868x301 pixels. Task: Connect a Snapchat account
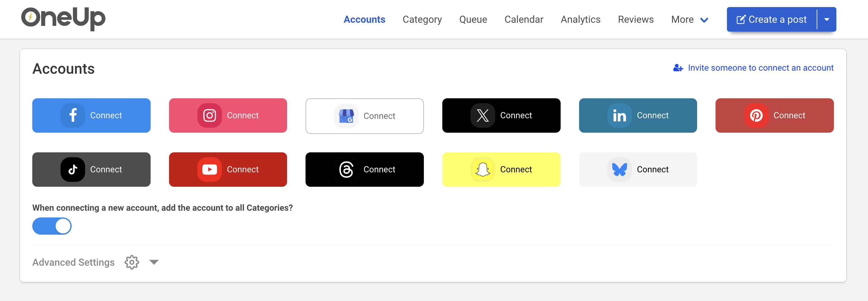point(501,169)
